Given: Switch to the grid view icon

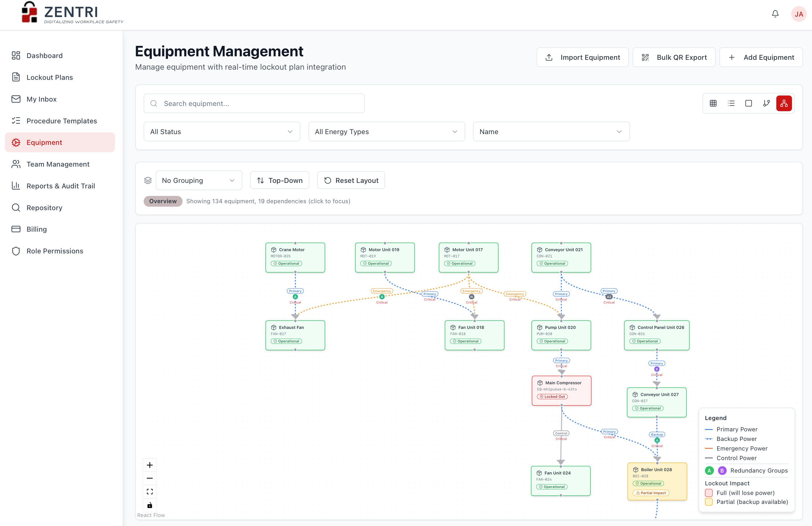Looking at the screenshot, I should [713, 103].
